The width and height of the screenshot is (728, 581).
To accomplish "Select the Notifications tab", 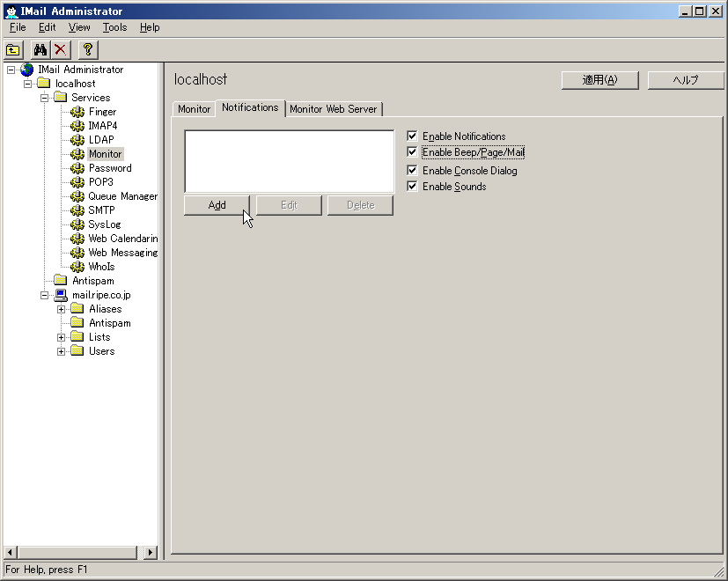I will 250,107.
